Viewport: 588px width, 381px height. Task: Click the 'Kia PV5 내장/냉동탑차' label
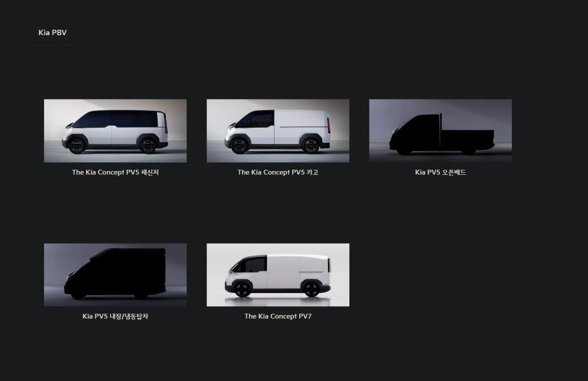tap(116, 316)
